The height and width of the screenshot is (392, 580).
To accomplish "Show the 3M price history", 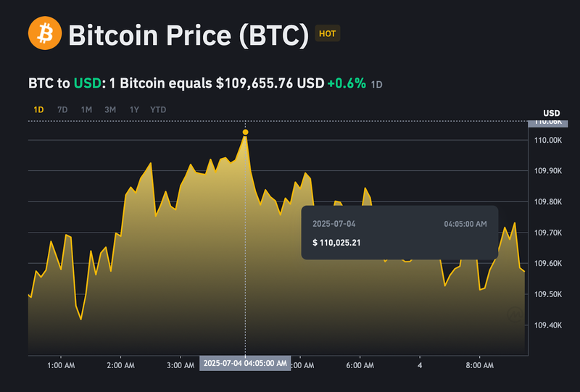I will point(110,109).
